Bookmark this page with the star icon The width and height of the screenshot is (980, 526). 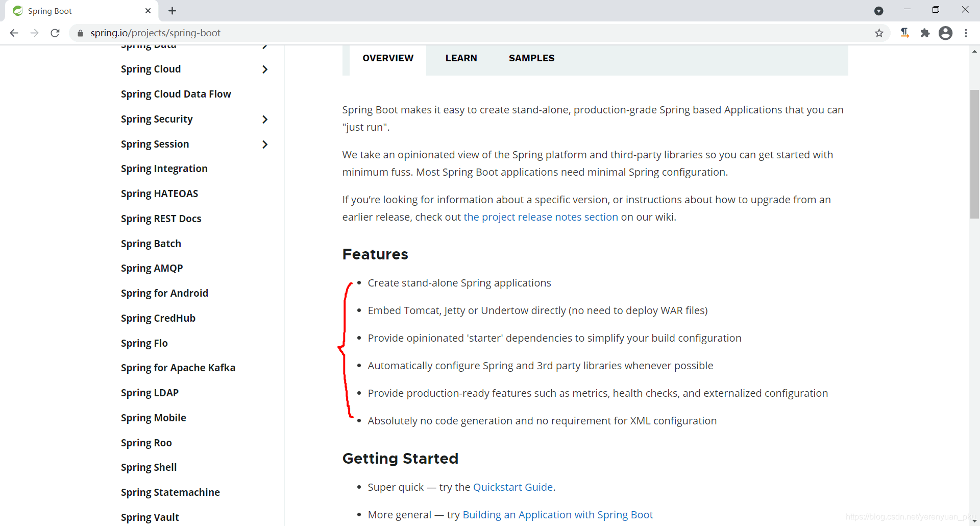[x=879, y=33]
